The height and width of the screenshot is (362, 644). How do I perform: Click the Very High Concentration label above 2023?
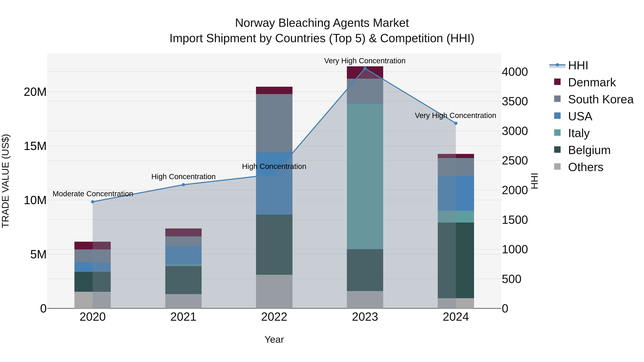pyautogui.click(x=365, y=61)
